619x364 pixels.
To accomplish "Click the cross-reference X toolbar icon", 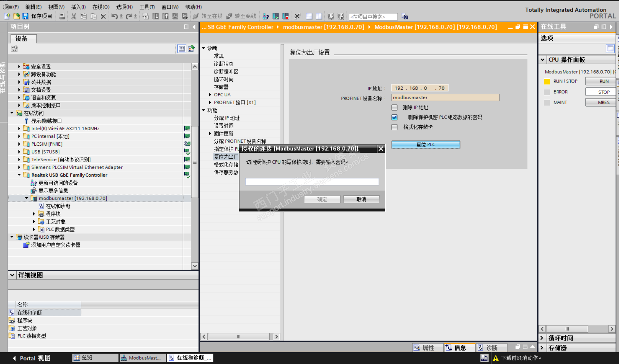I will (x=297, y=16).
